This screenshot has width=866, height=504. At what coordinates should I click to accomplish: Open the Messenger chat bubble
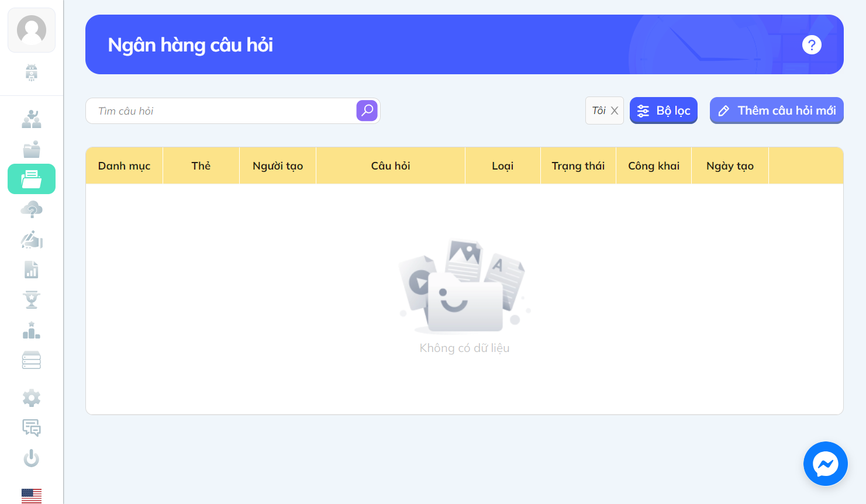coord(826,464)
